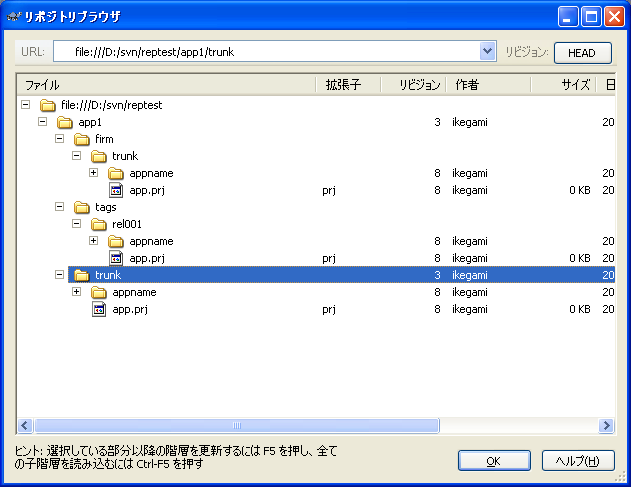Select app.prj label under rel001
Viewport: 631px width, 487px height.
click(147, 258)
